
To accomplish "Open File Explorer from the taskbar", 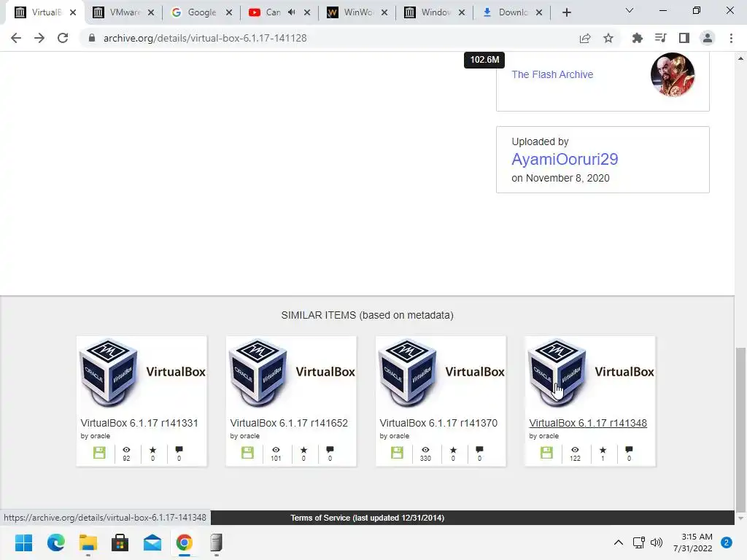I will point(88,542).
